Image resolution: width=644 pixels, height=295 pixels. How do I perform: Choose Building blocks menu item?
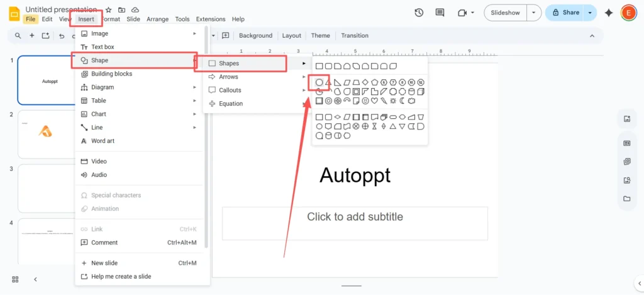click(139, 74)
